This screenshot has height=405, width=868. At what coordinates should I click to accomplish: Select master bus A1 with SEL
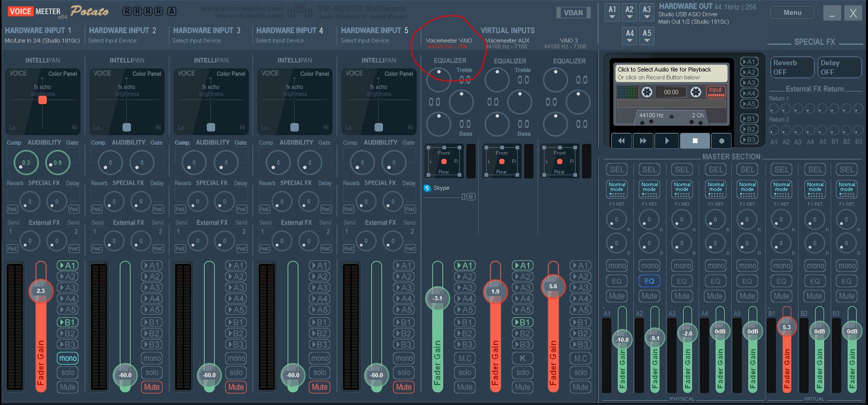coord(617,169)
